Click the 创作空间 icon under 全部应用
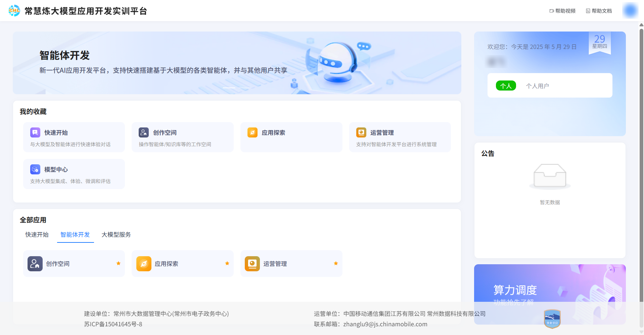The width and height of the screenshot is (644, 335). 35,264
